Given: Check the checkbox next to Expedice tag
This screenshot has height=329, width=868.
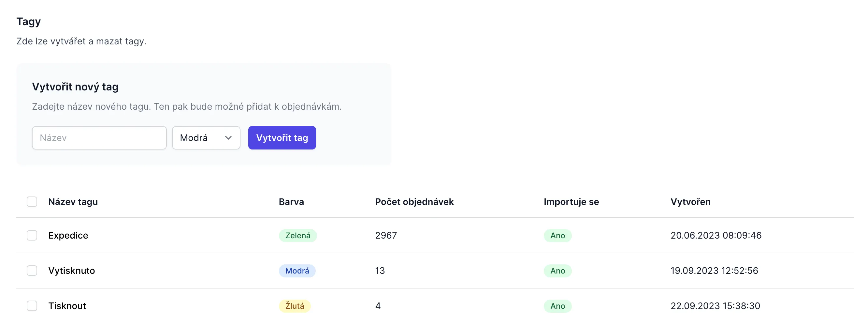Looking at the screenshot, I should [32, 235].
